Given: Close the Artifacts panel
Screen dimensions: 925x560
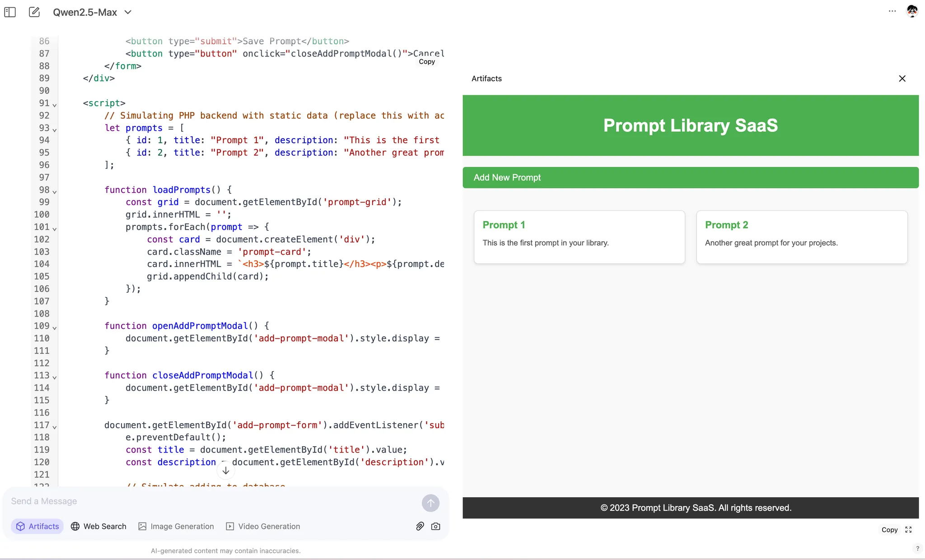Looking at the screenshot, I should point(902,79).
